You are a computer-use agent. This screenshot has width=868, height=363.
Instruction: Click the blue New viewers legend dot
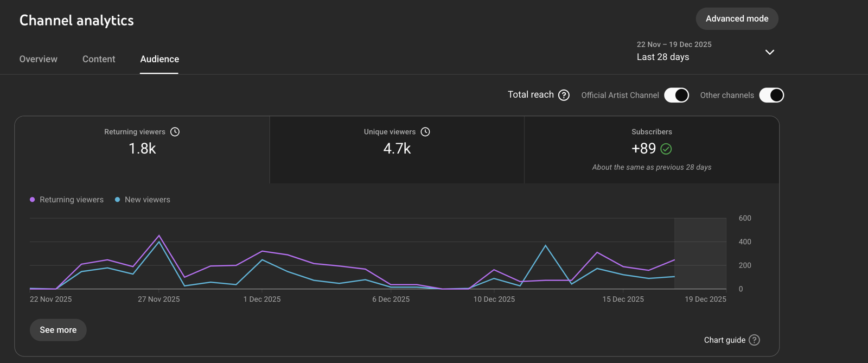point(118,200)
